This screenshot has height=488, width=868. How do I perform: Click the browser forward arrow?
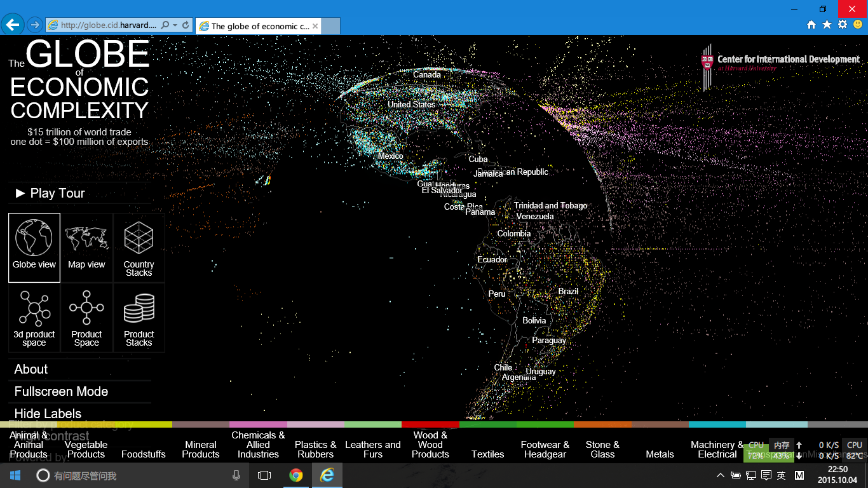pyautogui.click(x=34, y=25)
